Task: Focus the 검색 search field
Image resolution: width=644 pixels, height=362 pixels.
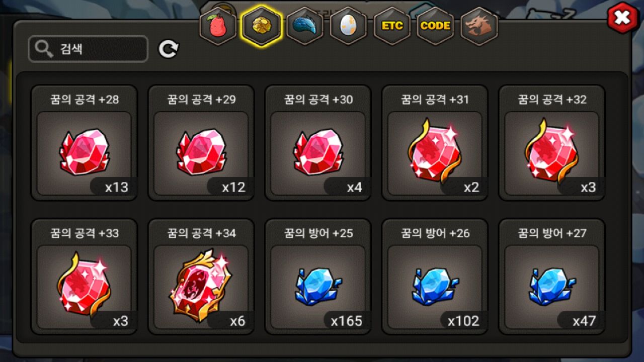Action: point(88,49)
